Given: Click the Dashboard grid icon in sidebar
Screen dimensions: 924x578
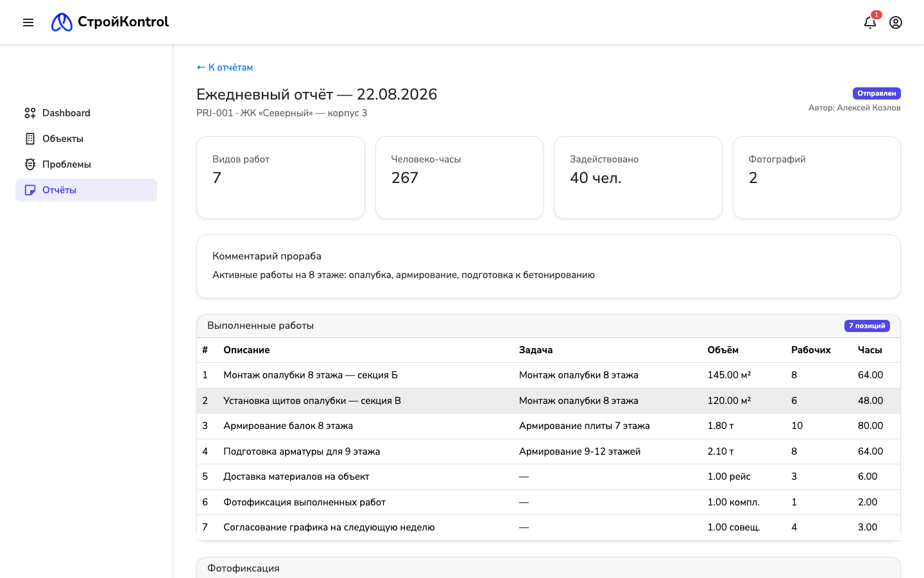Looking at the screenshot, I should pyautogui.click(x=30, y=113).
